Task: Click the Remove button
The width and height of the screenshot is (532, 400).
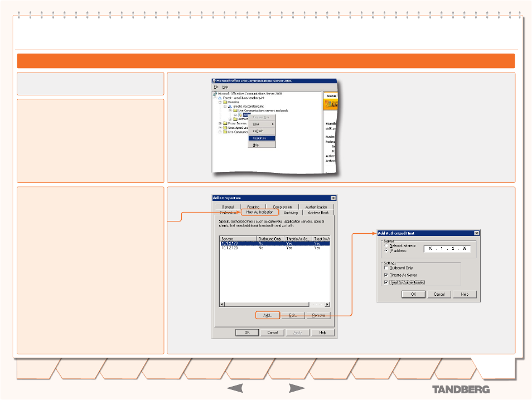Action: (x=318, y=315)
